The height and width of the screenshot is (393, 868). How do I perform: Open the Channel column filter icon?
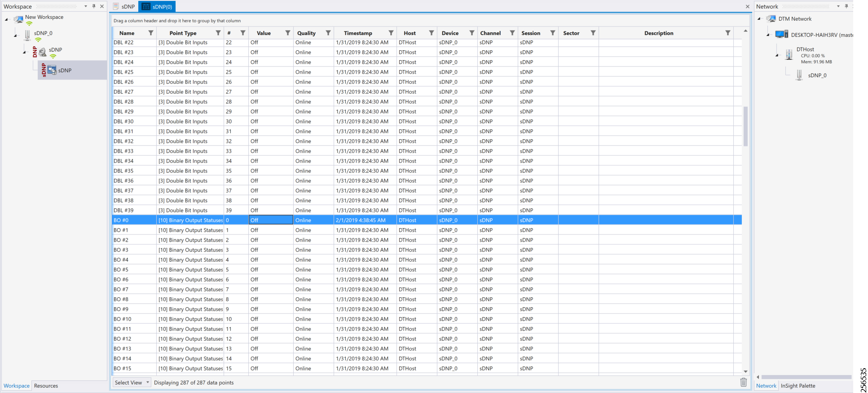tap(512, 33)
